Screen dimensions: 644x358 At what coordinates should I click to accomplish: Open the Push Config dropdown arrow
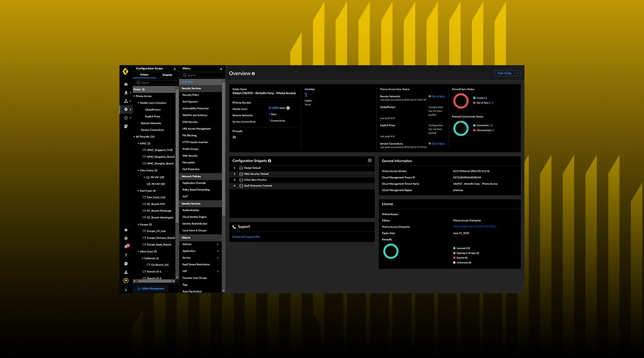coord(518,73)
